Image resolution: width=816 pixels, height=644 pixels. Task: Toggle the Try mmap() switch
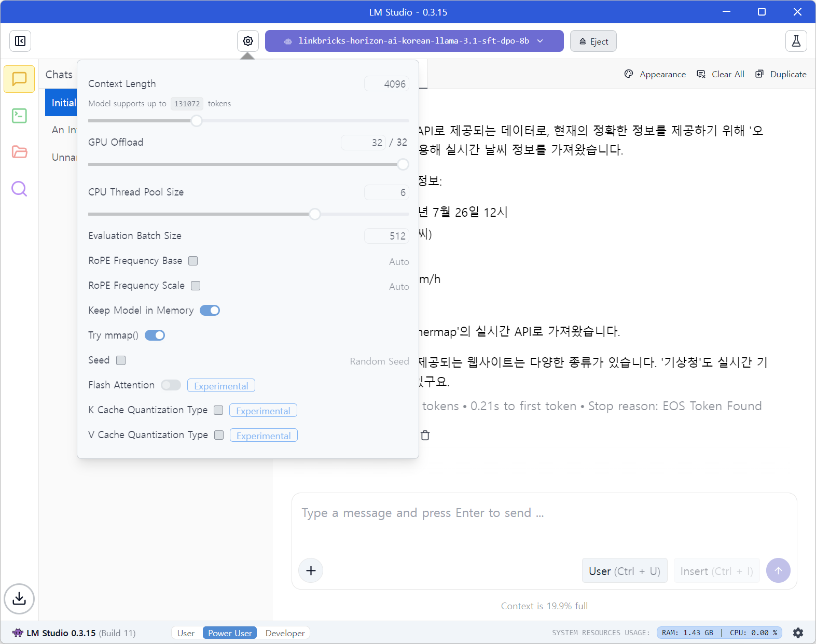155,335
